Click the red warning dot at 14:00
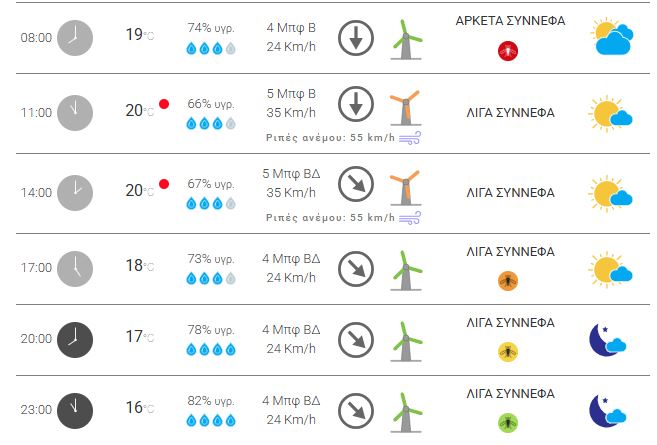657x445 pixels. coord(164,185)
